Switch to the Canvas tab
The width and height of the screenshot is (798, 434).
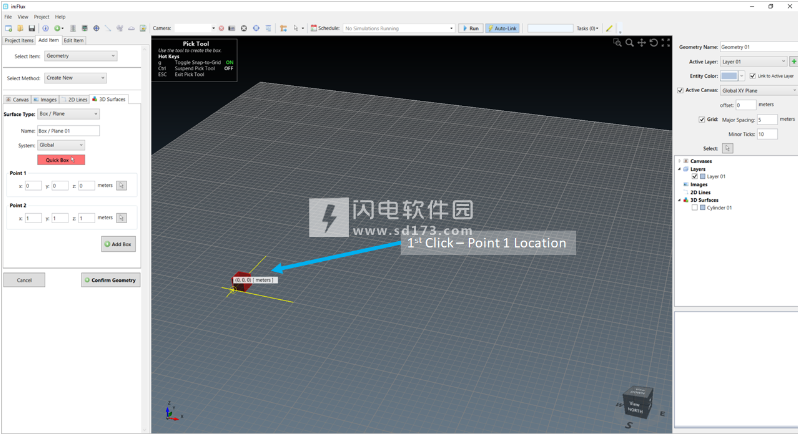coord(17,100)
